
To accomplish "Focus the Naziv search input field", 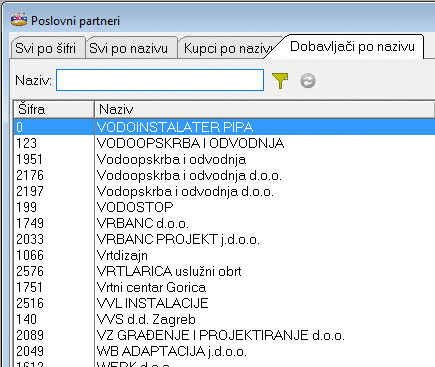I will (160, 80).
